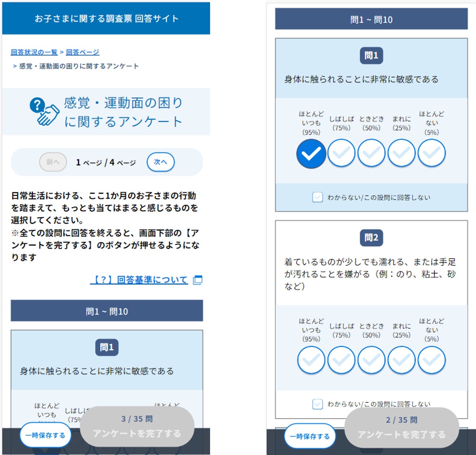This screenshot has height=455, width=476.
Task: Choose ときどき (50%) for 問2
Action: tap(371, 360)
